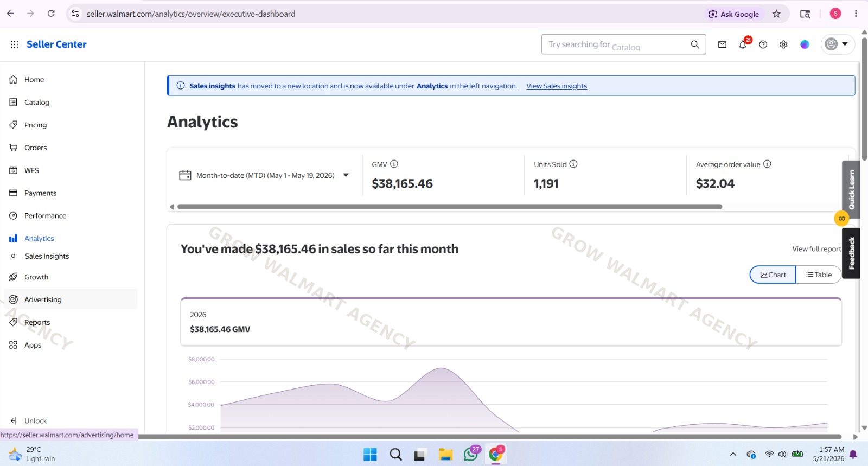Open the Pricing section

tap(35, 125)
